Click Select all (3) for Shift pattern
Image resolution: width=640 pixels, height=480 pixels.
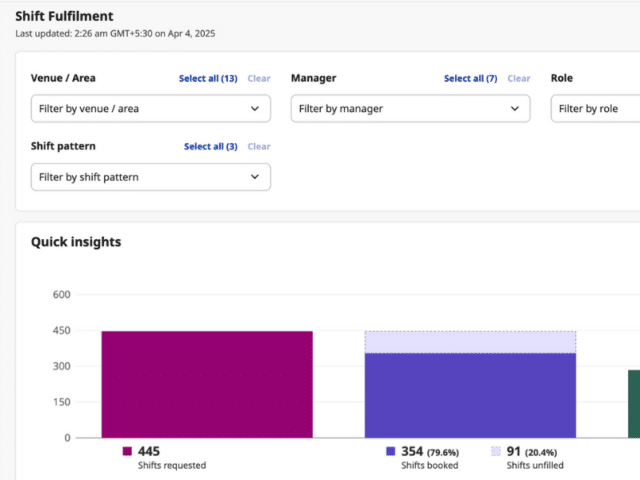(x=211, y=147)
